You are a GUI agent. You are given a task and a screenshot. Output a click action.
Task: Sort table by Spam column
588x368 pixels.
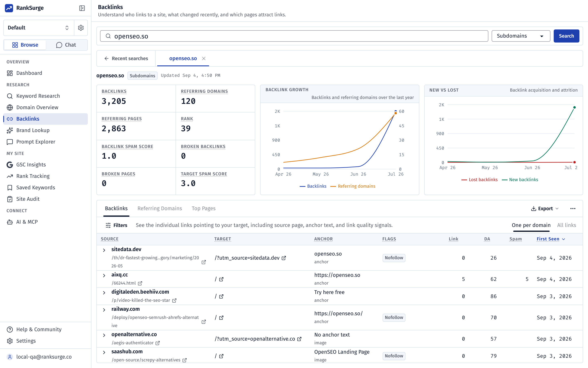pos(515,239)
